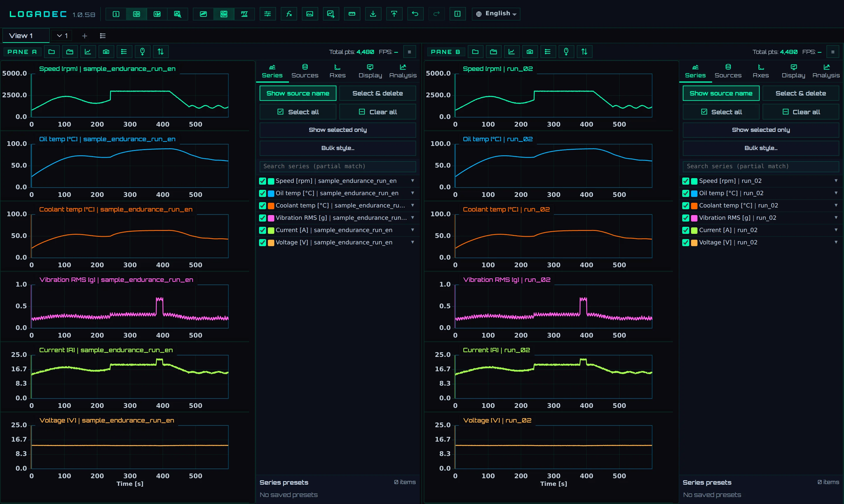This screenshot has height=504, width=844.
Task: Open the English language dropdown
Action: (x=496, y=14)
